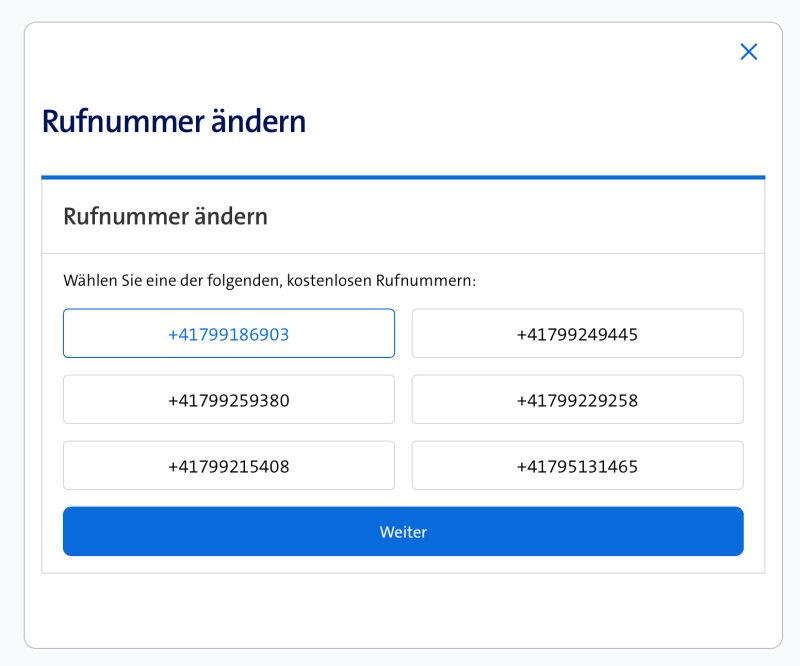This screenshot has width=800, height=666.
Task: Pick phone number +41795131465
Action: tap(577, 466)
